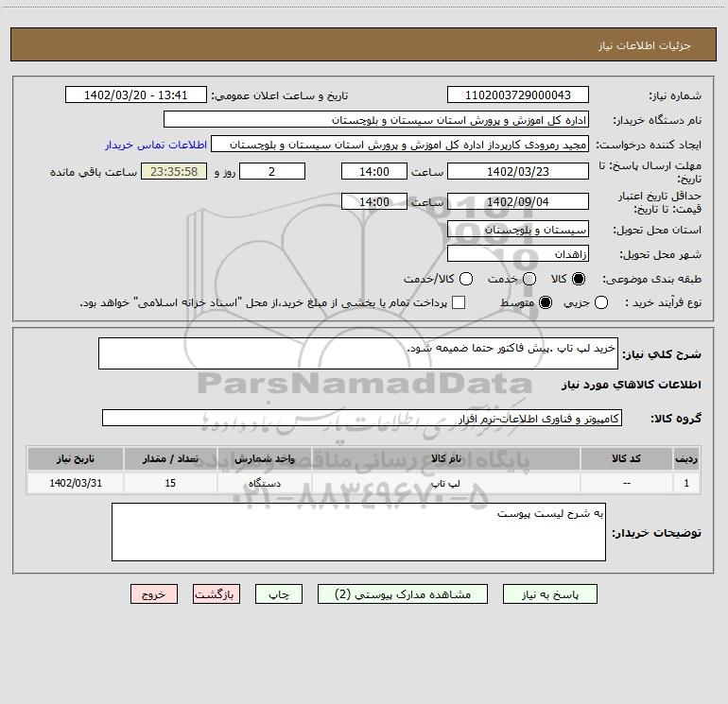This screenshot has height=704, width=728.
Task: Select the کالا radio button
Action: (579, 279)
